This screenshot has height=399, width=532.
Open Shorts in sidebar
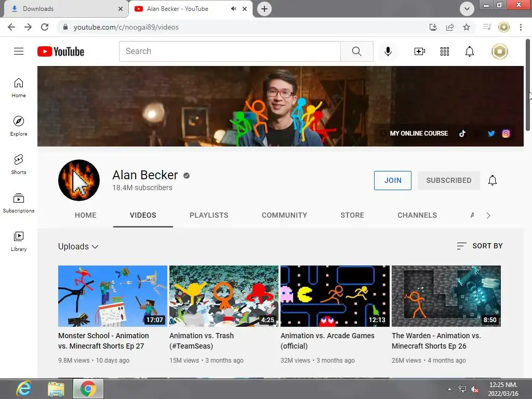[19, 164]
